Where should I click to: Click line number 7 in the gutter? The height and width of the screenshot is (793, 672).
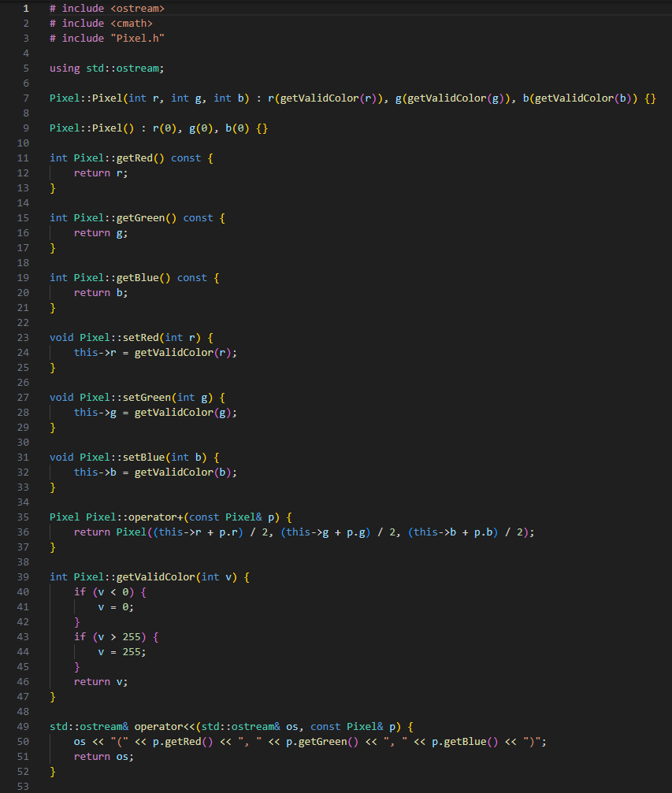[26, 98]
